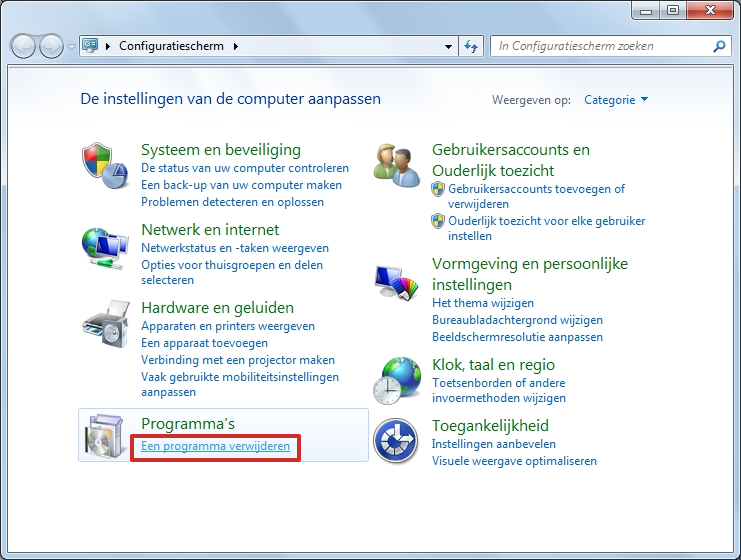The width and height of the screenshot is (741, 560).
Task: Open Vaak gebruikte mobiliteitsinstellingen aanpassen
Action: 240,384
